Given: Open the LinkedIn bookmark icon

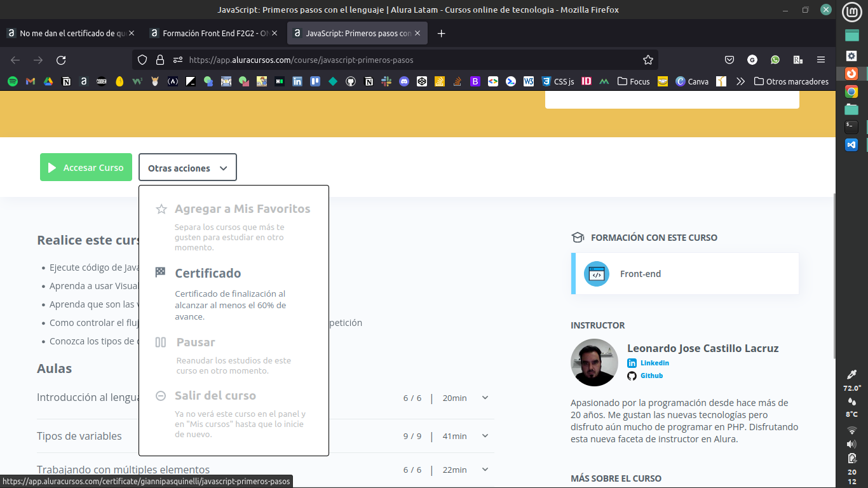Looking at the screenshot, I should click(297, 81).
